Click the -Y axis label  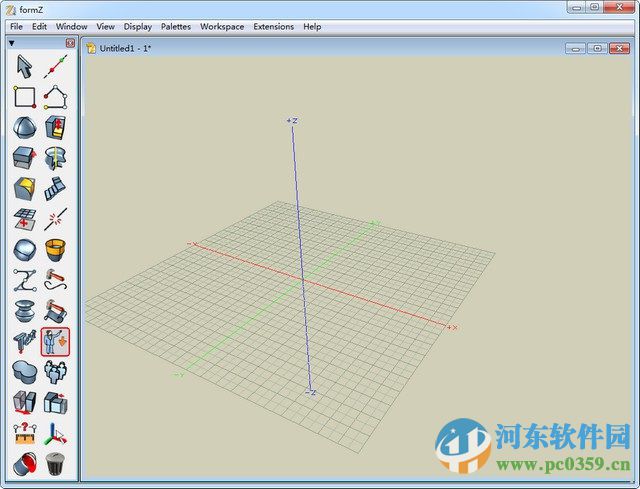coord(179,374)
